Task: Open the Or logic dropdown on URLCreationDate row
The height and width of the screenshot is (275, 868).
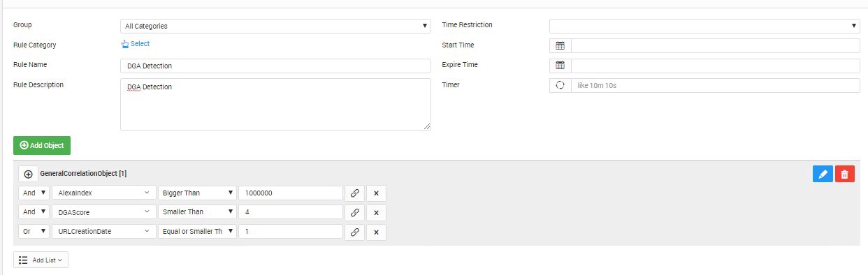Action: tap(34, 231)
